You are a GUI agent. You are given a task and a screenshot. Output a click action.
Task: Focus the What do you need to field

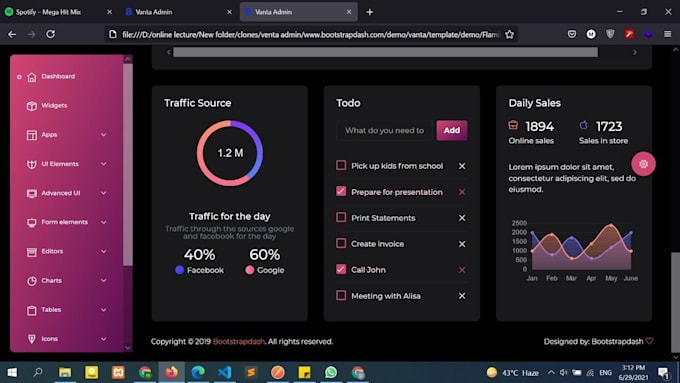coord(386,130)
